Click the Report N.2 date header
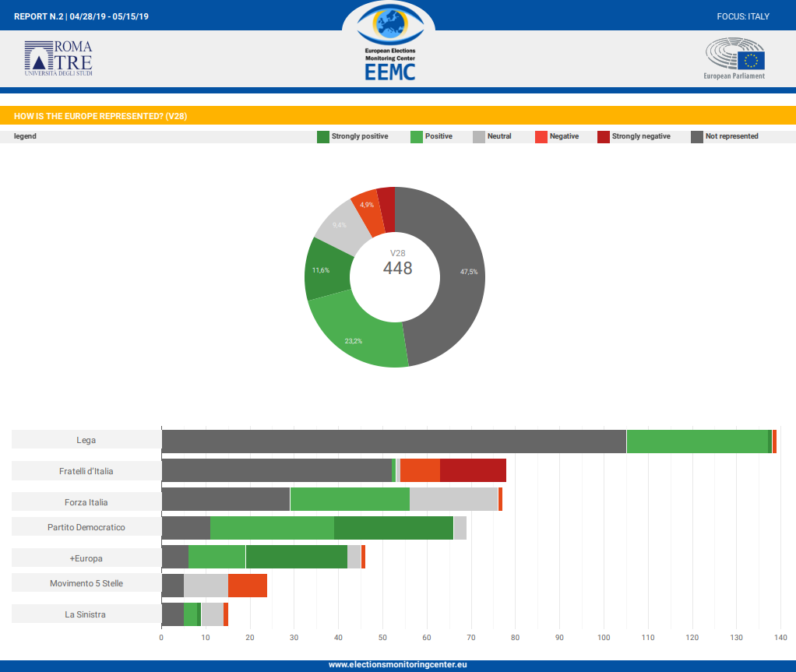Image resolution: width=796 pixels, height=672 pixels. tap(81, 17)
